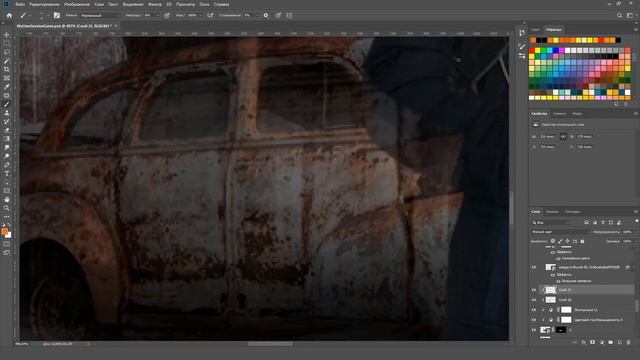Hide the Слой 20 layer
This screenshot has width=640, height=360.
coord(534,300)
